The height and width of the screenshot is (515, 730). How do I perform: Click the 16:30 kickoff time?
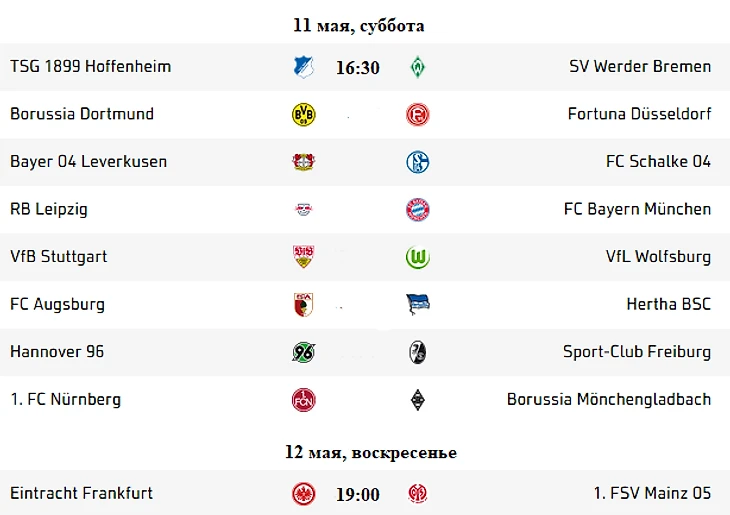coord(357,68)
